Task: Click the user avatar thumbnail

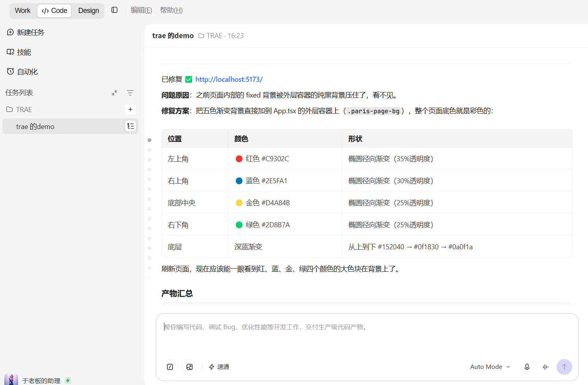Action: [x=11, y=379]
